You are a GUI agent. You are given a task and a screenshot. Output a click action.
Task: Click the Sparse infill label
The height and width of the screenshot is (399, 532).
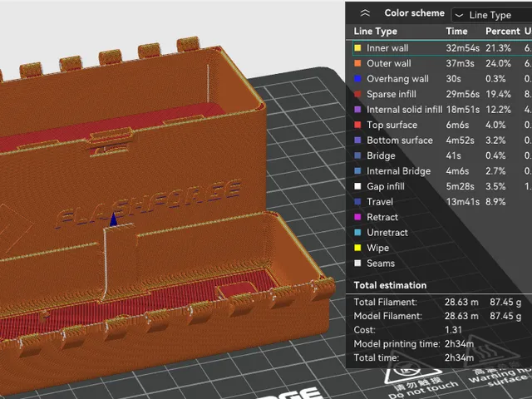click(392, 94)
